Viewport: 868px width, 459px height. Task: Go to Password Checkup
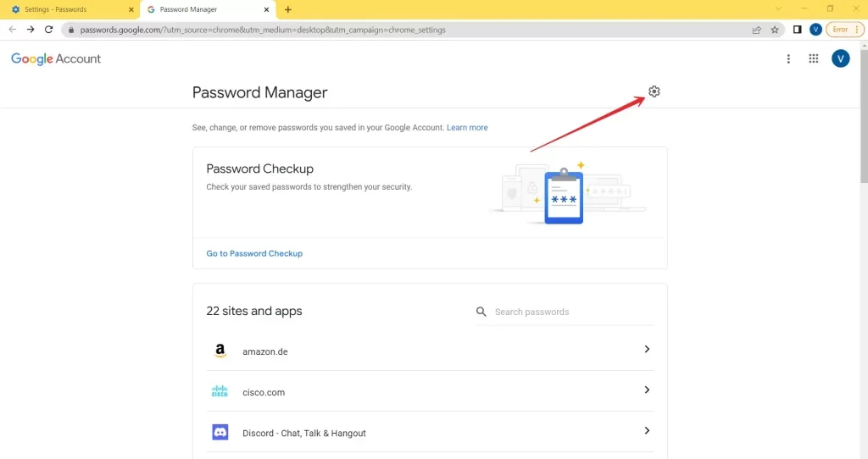254,253
